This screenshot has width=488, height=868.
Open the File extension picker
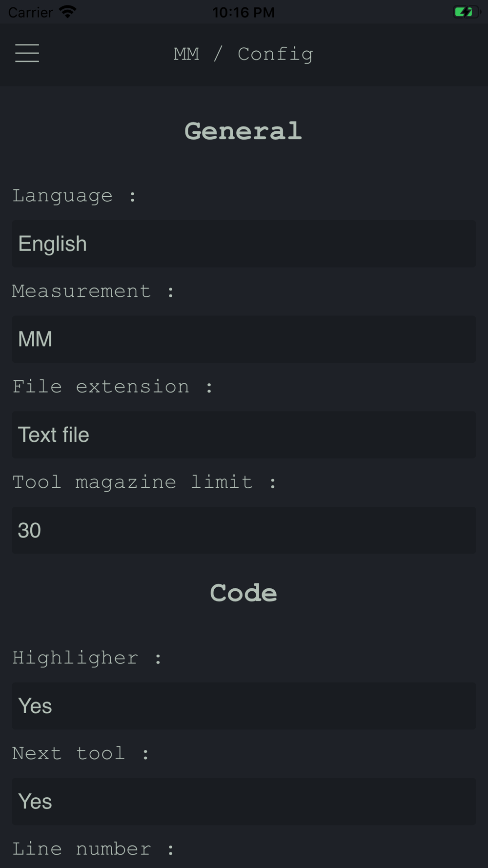coord(244,434)
